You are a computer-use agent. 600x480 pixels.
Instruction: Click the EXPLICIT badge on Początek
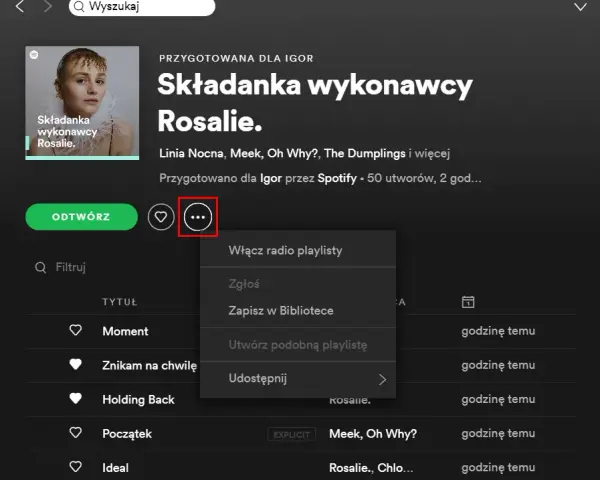coord(292,434)
